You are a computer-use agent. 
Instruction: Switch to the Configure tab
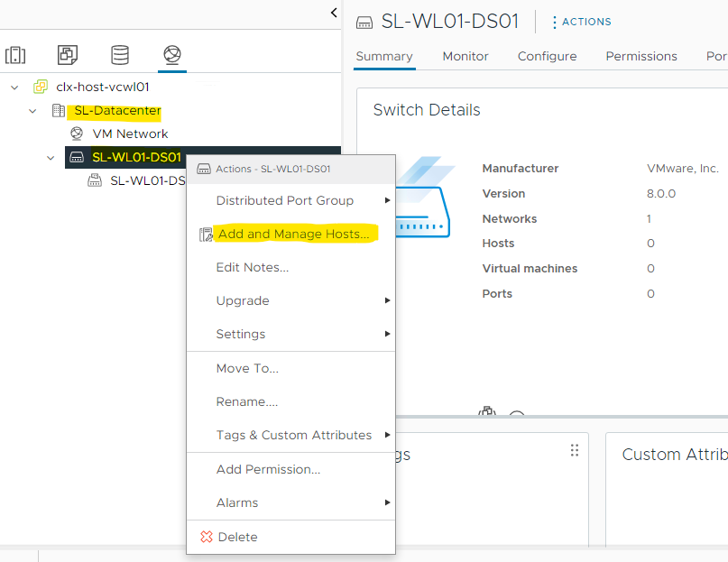click(x=547, y=56)
